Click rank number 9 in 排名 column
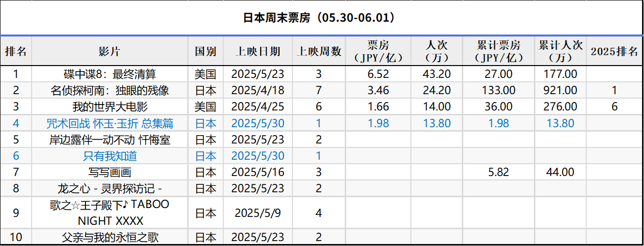This screenshot has height=246, width=644. click(16, 213)
